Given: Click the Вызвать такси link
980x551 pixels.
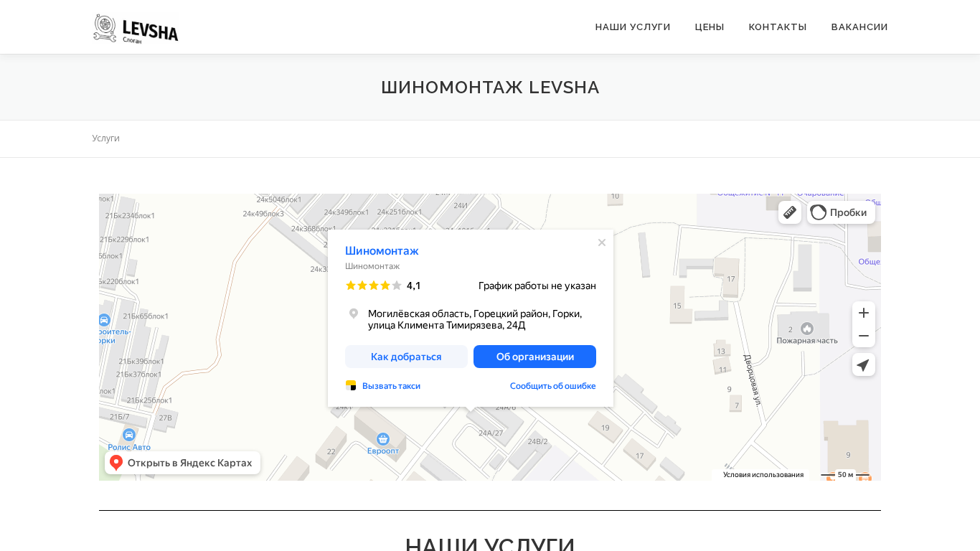Looking at the screenshot, I should tap(391, 386).
